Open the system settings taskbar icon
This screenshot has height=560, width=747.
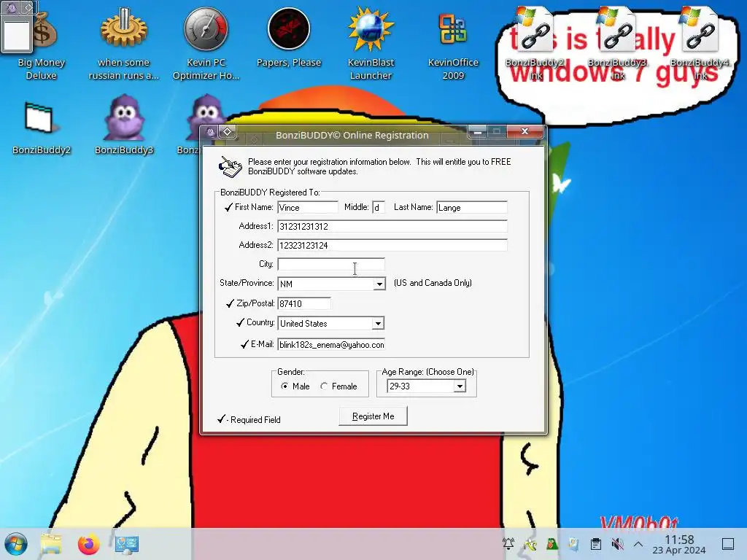pos(127,544)
